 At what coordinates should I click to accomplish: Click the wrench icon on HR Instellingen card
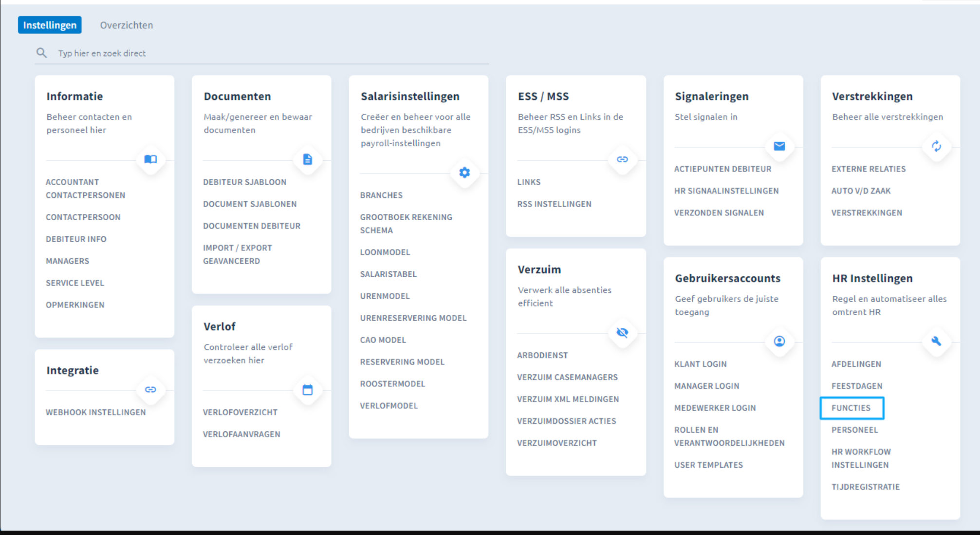point(936,341)
